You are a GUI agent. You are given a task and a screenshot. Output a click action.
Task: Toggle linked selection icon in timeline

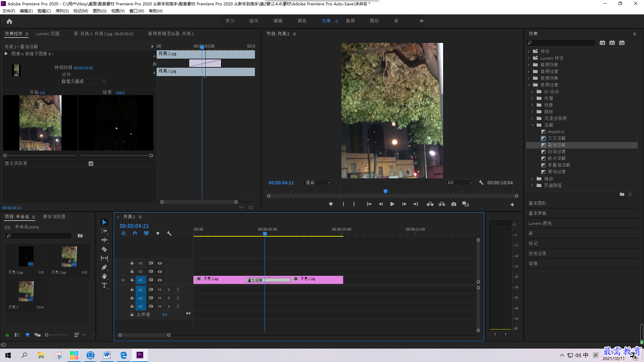(146, 233)
